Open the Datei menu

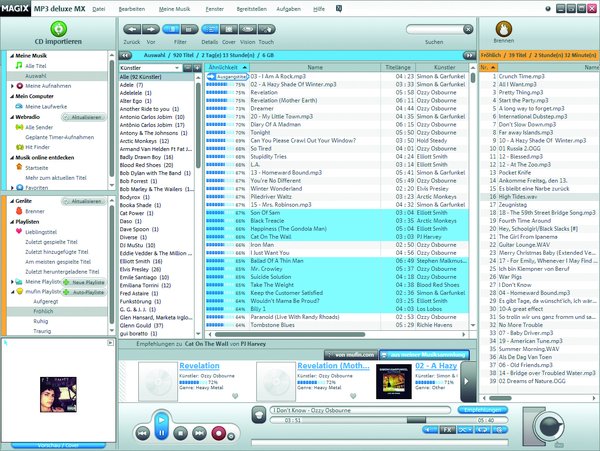pyautogui.click(x=99, y=9)
